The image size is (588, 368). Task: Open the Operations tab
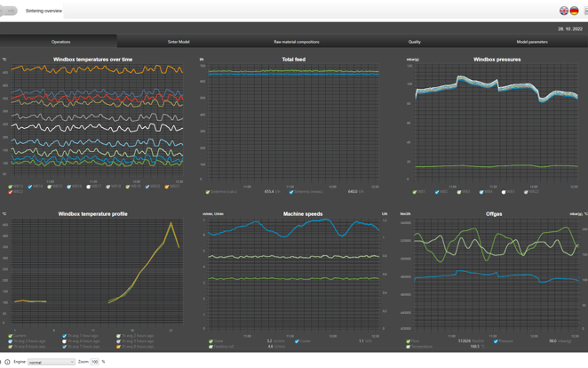pyautogui.click(x=60, y=42)
